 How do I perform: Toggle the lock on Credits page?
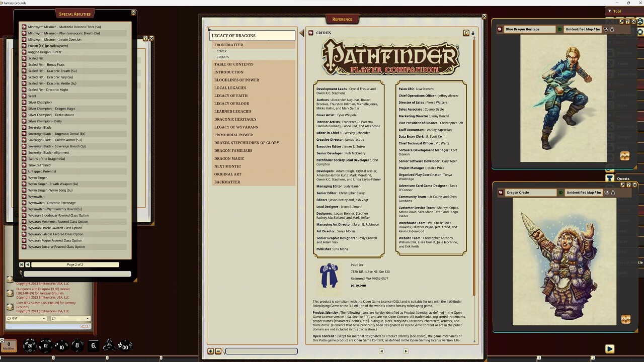(472, 33)
